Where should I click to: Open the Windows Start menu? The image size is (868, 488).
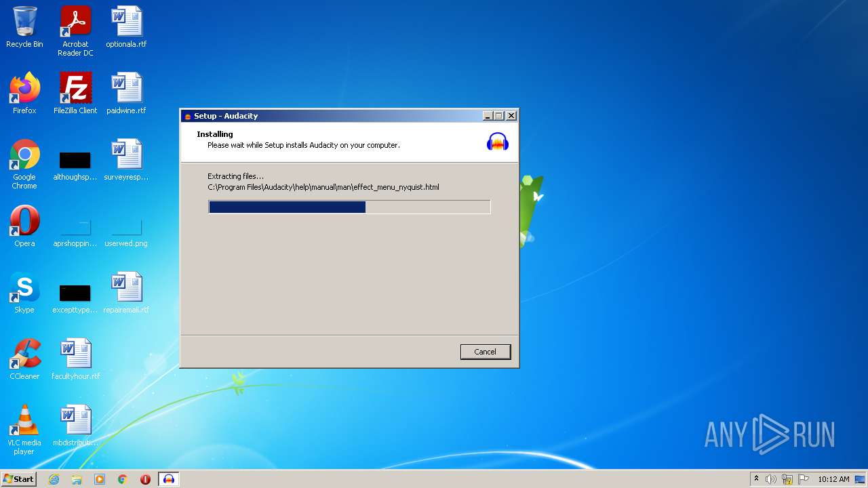19,479
